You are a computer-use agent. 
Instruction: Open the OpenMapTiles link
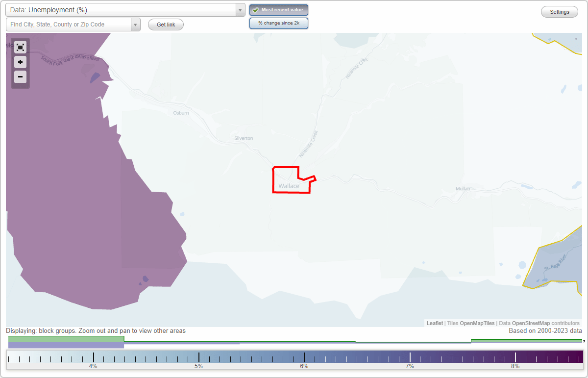pyautogui.click(x=477, y=323)
